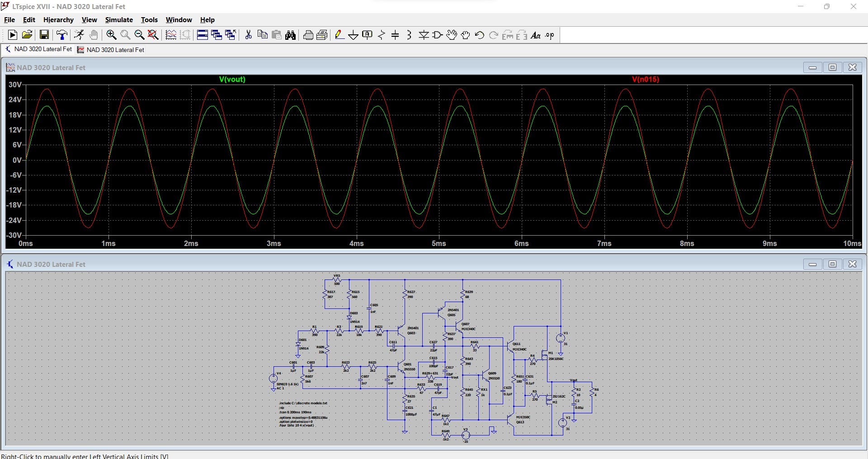This screenshot has height=459, width=868.
Task: Zoom to fit full extents
Action: [153, 35]
